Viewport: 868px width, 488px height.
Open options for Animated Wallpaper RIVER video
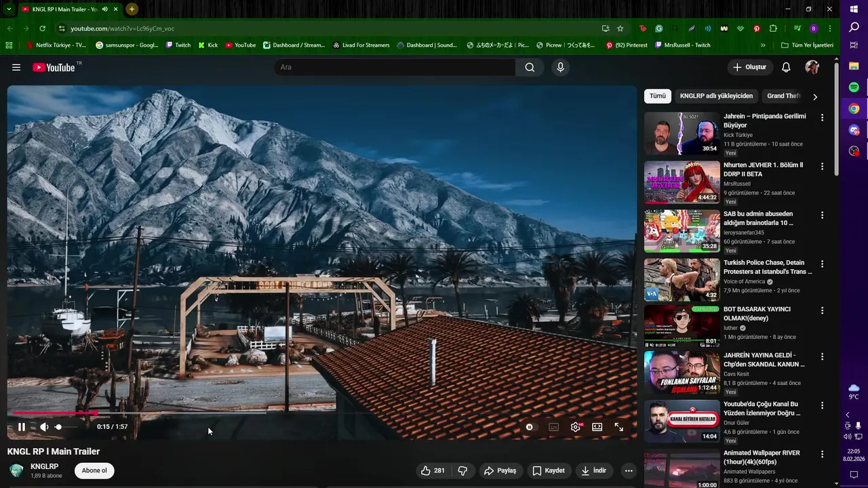click(x=822, y=454)
